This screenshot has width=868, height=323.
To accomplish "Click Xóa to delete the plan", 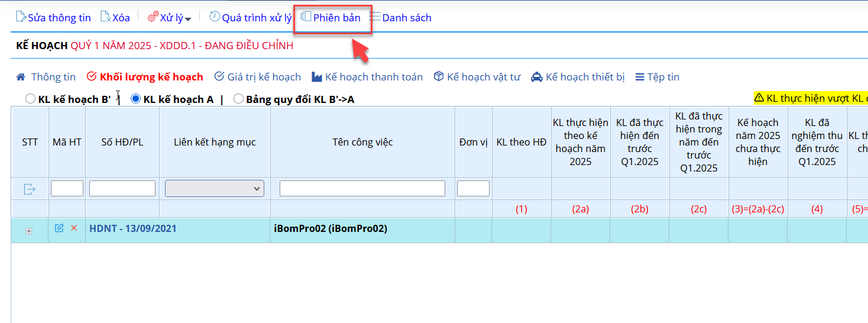I will (x=115, y=18).
